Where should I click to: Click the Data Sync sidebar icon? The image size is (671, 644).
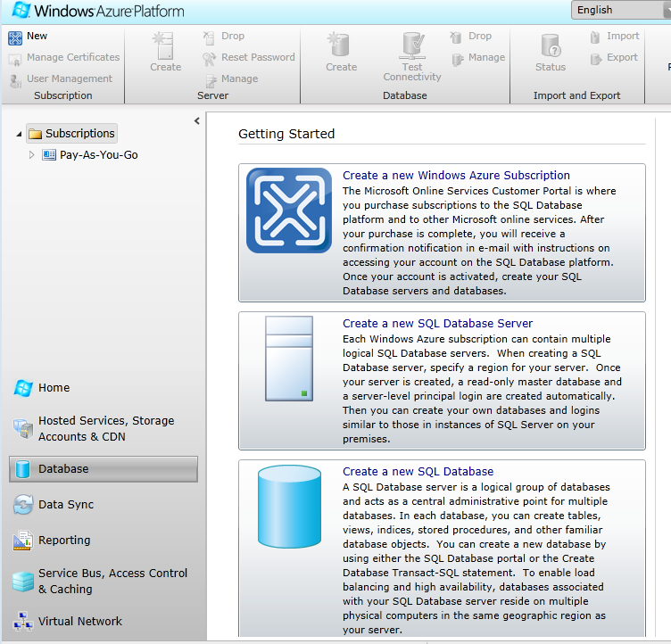pyautogui.click(x=23, y=505)
